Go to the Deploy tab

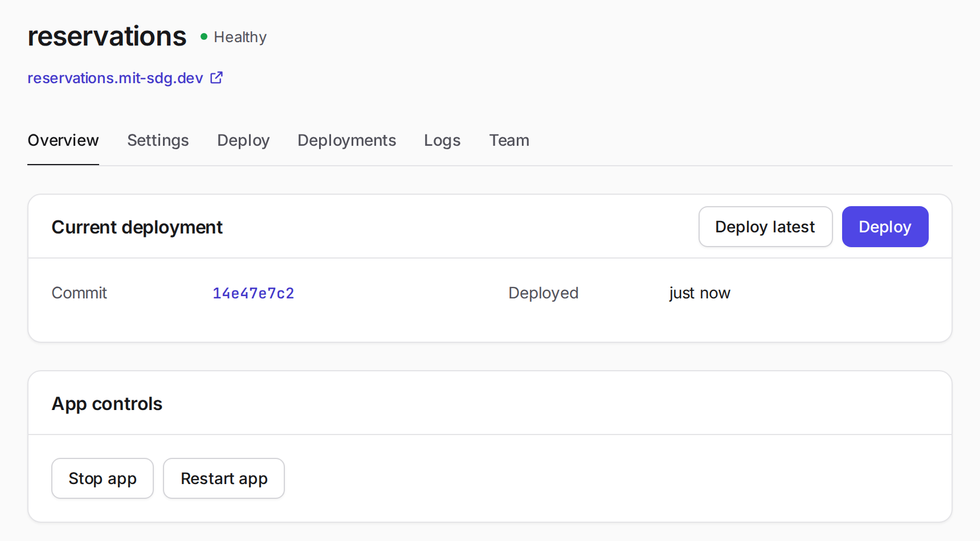point(243,140)
